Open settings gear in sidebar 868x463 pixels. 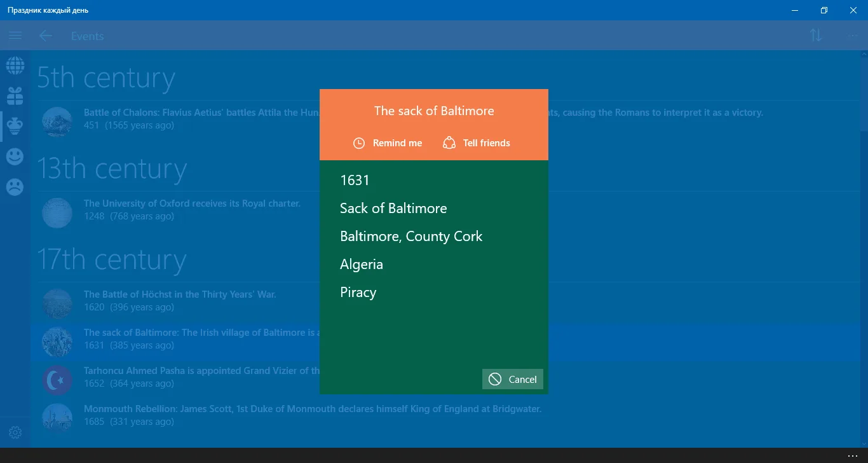tap(15, 432)
